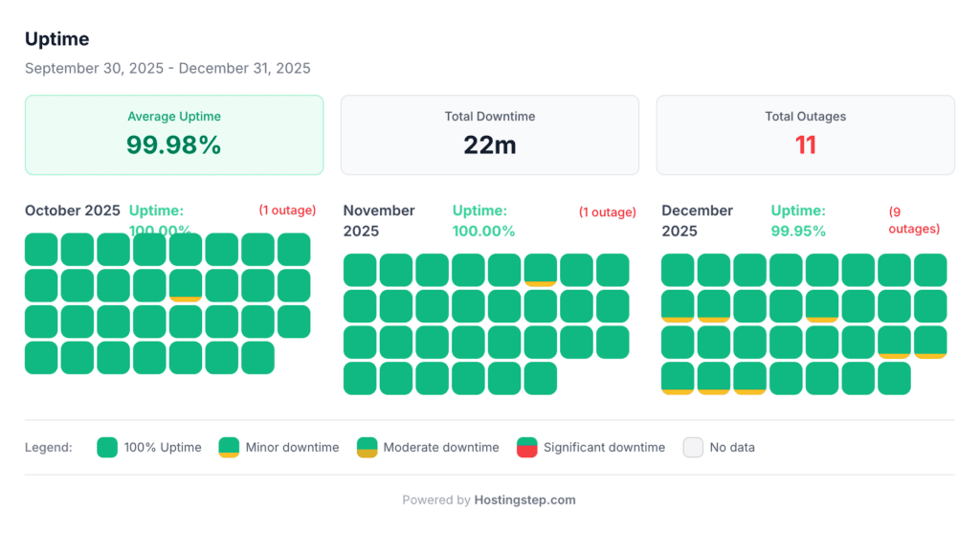Select the last day cell of December

(x=894, y=378)
